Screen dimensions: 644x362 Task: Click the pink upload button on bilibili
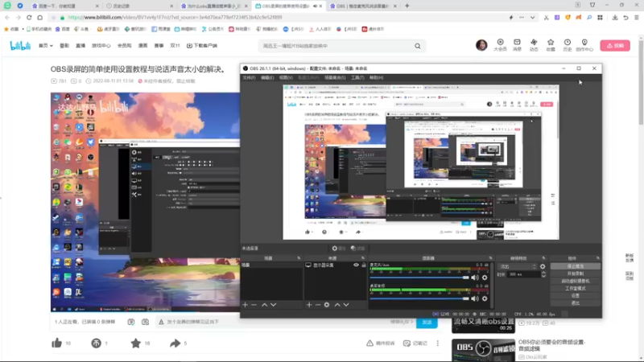coord(615,46)
